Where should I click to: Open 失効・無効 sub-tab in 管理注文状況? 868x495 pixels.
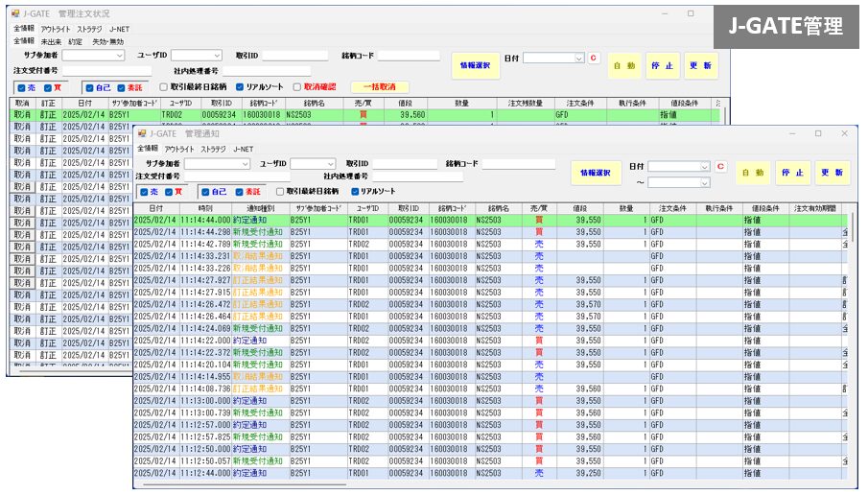coord(108,42)
